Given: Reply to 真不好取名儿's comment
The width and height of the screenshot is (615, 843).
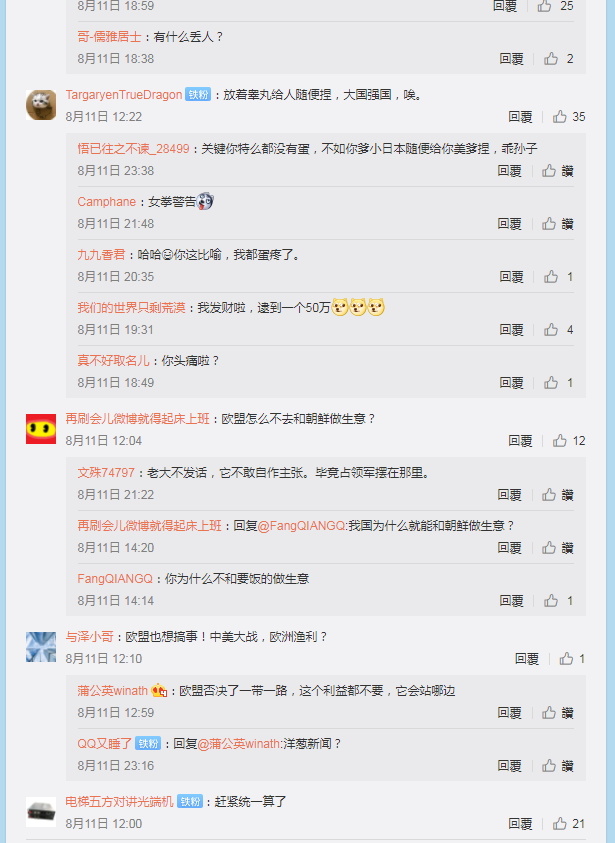Looking at the screenshot, I should pos(511,383).
